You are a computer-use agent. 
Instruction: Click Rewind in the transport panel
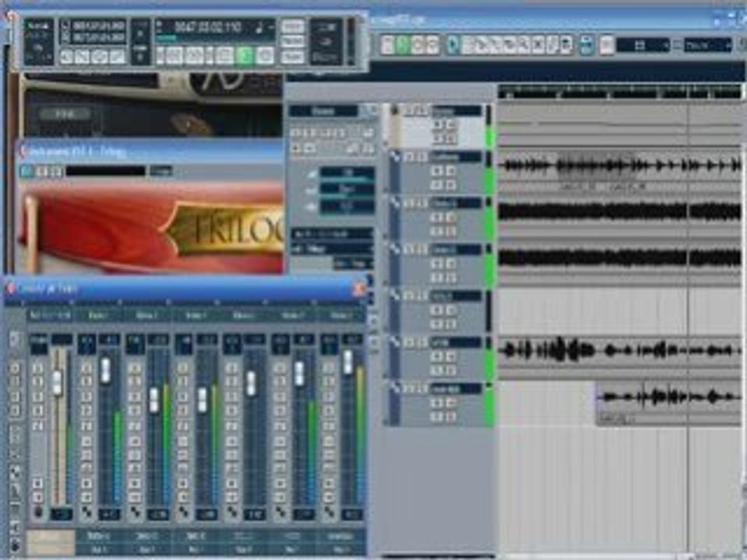(174, 56)
